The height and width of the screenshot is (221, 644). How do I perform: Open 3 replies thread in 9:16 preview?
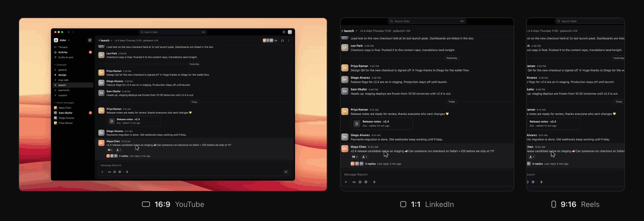pyautogui.click(x=538, y=164)
